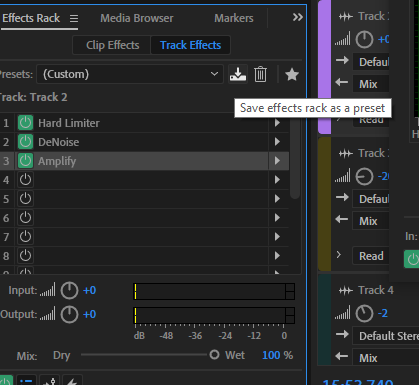
Task: Click the output arrow icon on Track 4
Action: coord(342,356)
